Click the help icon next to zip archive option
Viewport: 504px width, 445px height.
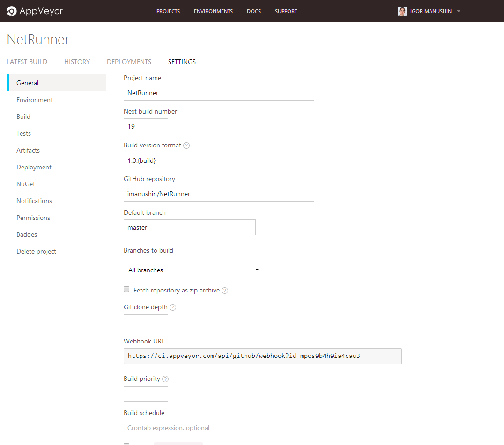coord(224,290)
